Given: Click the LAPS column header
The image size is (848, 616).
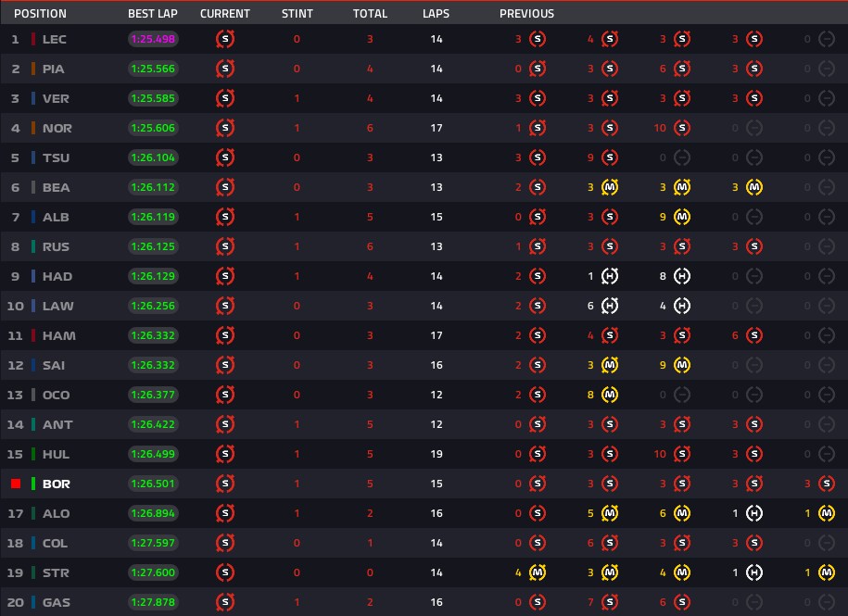Looking at the screenshot, I should coord(436,14).
